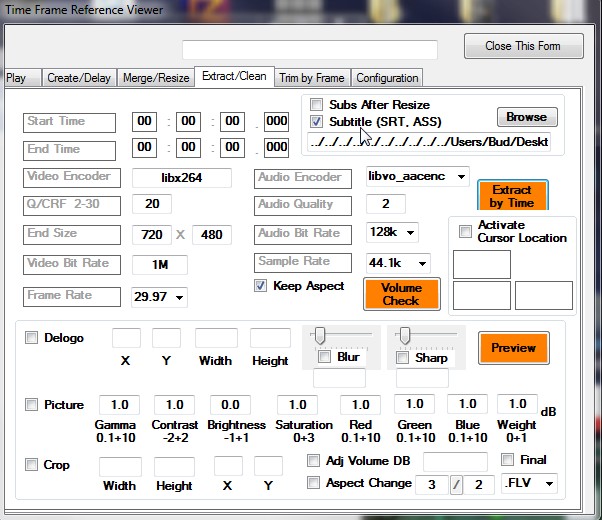
Task: Click the libx264 Video Encoder field
Action: point(182,178)
